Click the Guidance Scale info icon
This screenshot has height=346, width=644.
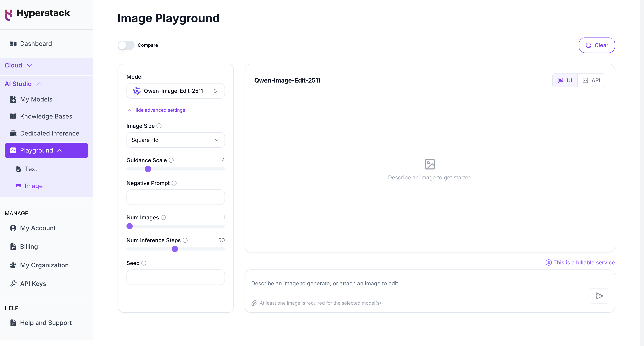click(171, 160)
